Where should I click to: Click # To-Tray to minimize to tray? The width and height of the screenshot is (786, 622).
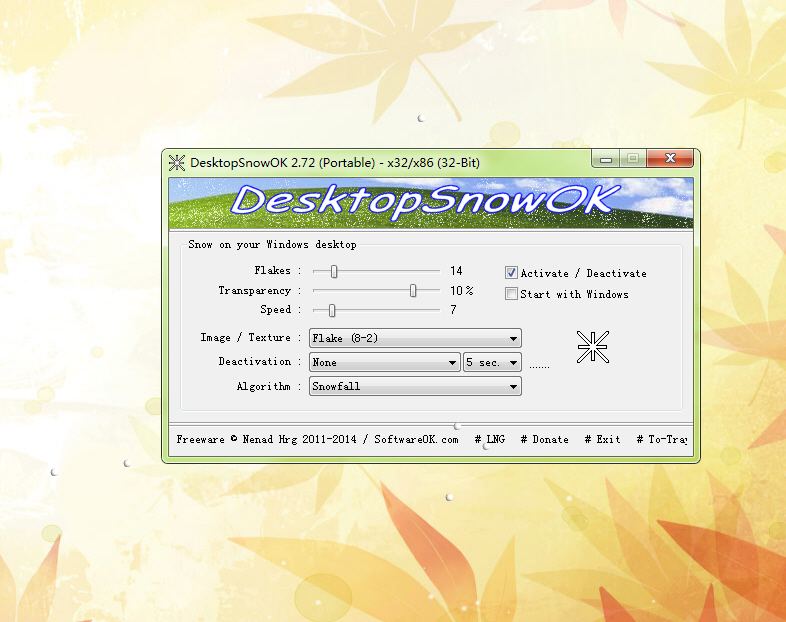pos(662,440)
